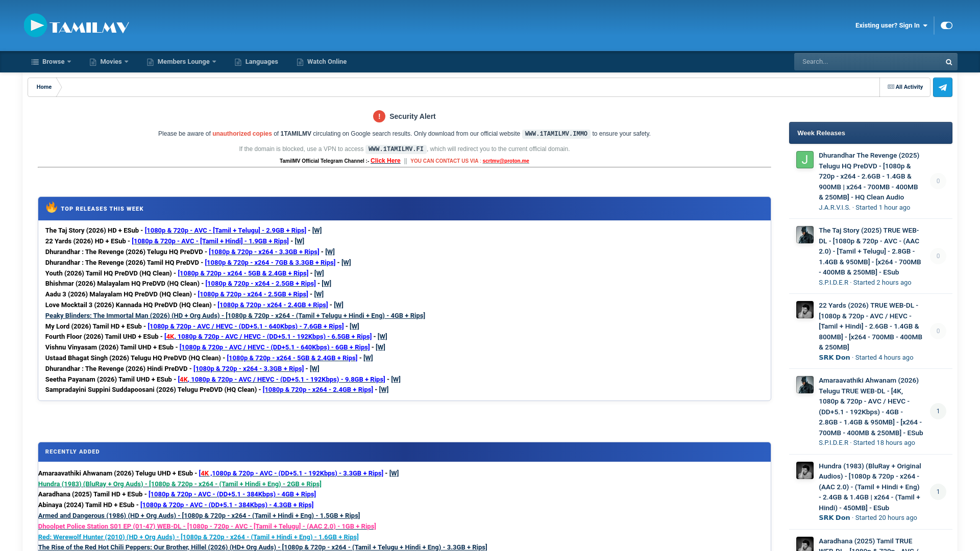
Task: Open Dhurandhar The Revenge Telugu sidebar topic
Action: point(869,177)
